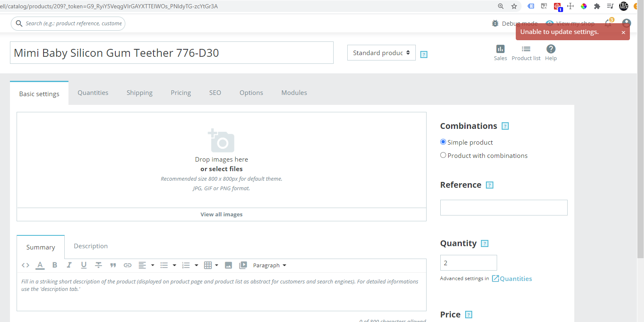
Task: Click the help icon beside product type
Action: (x=424, y=54)
